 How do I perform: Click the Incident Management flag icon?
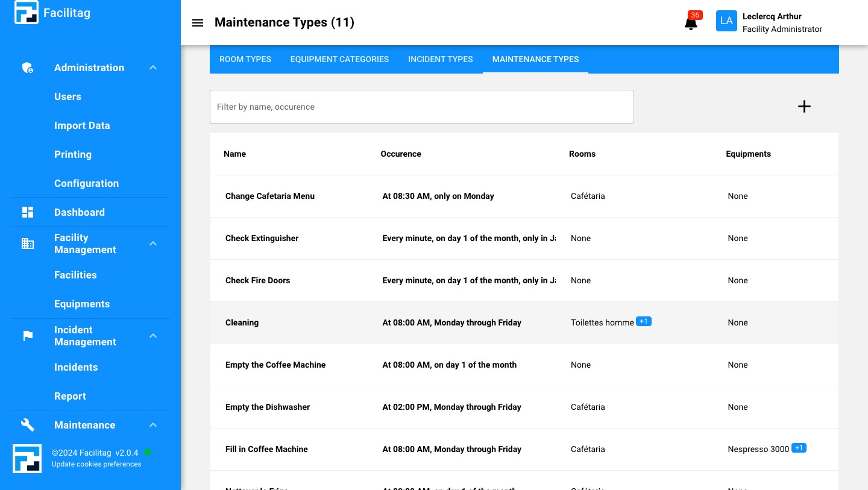tap(28, 336)
